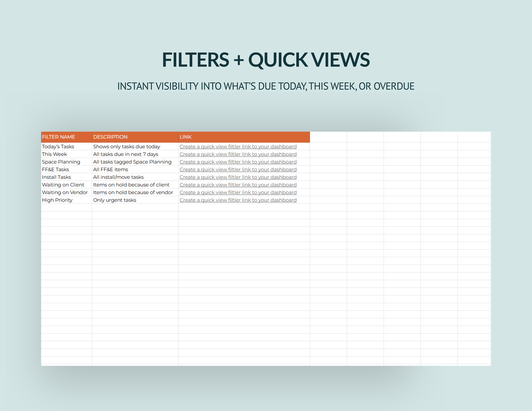Viewport: 532px width, 411px height.
Task: Select the 'All FF&E items' description cell
Action: click(x=110, y=170)
